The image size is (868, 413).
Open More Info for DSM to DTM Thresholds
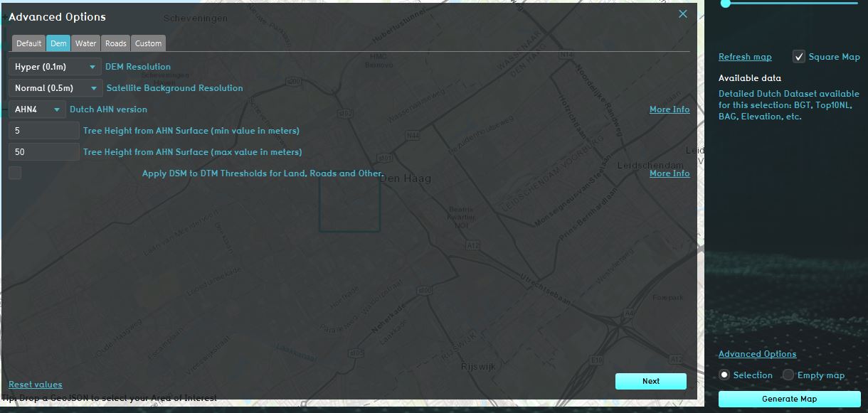[x=669, y=173]
